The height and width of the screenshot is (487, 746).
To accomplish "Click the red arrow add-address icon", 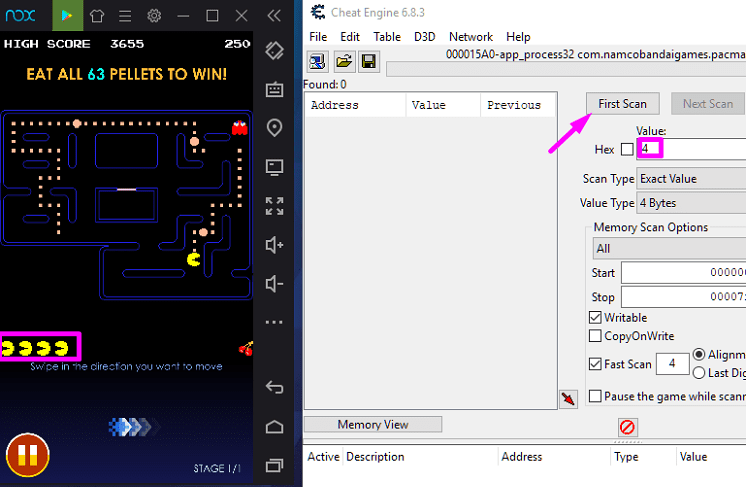I will pos(568,399).
